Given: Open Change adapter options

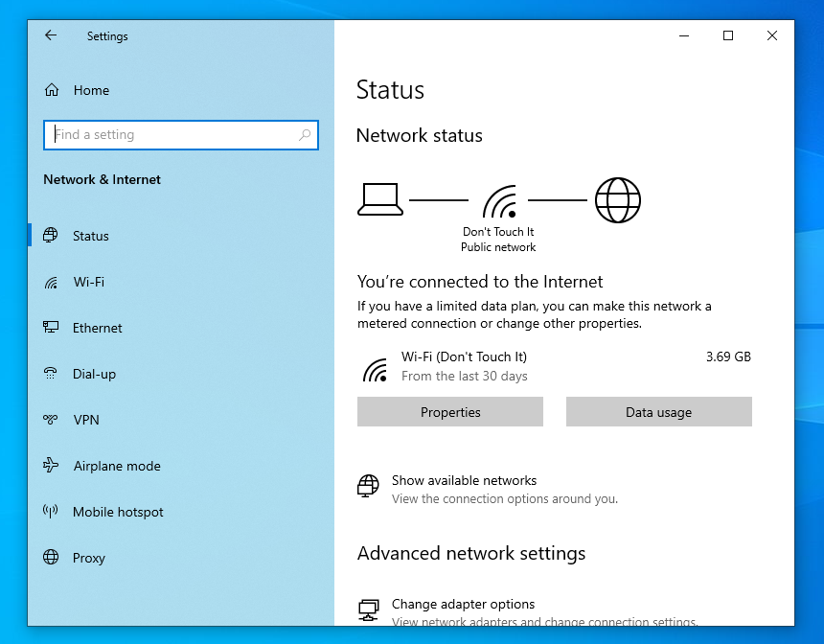Looking at the screenshot, I should pyautogui.click(x=463, y=605).
